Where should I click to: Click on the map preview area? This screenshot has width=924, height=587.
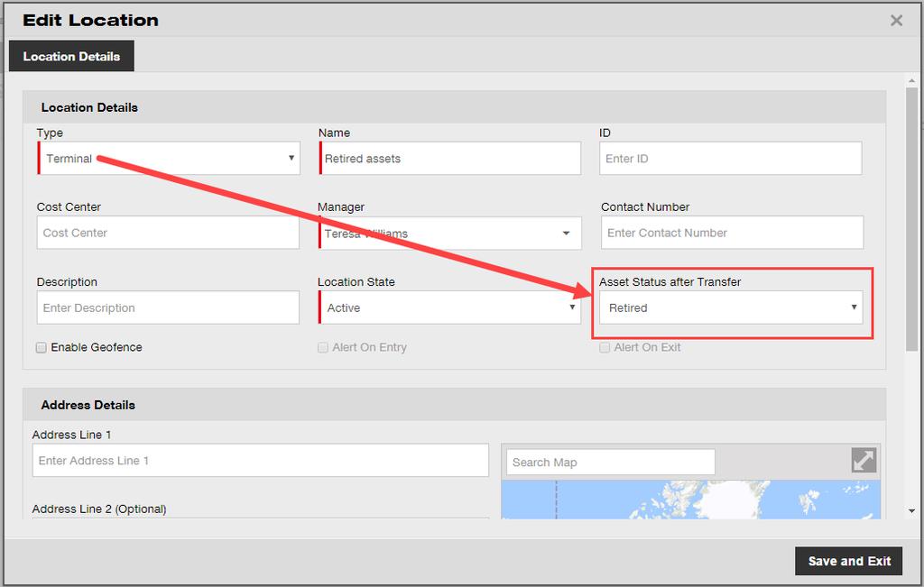[x=690, y=500]
